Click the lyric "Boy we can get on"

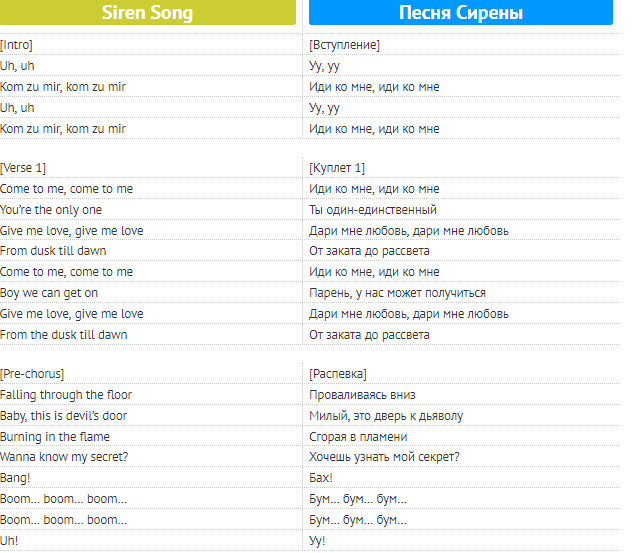[x=49, y=293]
